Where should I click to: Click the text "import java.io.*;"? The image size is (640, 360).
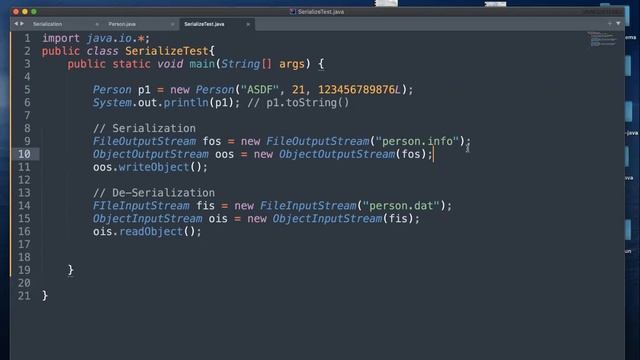[96, 38]
